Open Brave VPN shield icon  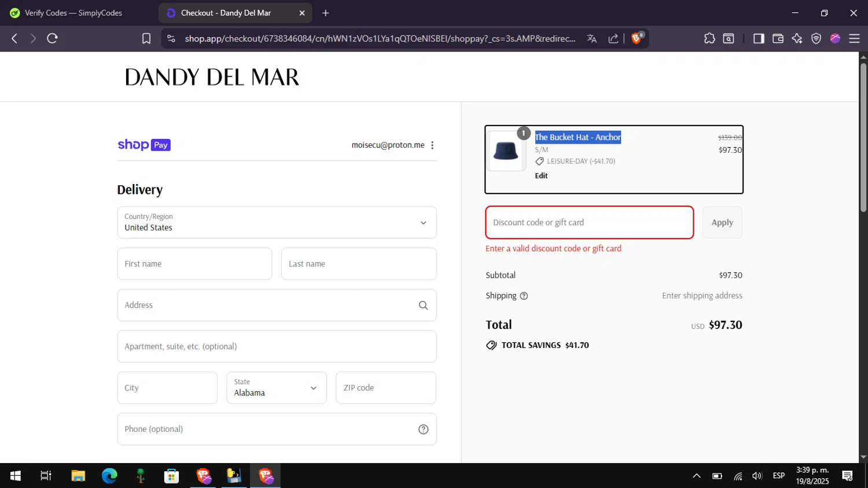pyautogui.click(x=816, y=38)
